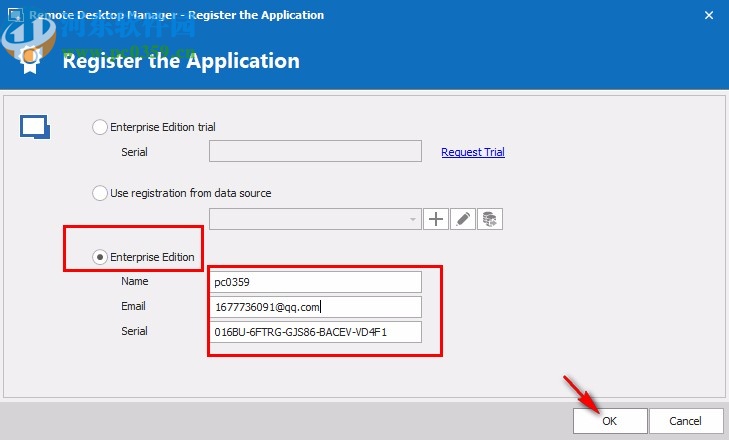Image resolution: width=729 pixels, height=440 pixels.
Task: Add a new data source with plus icon
Action: click(x=436, y=219)
